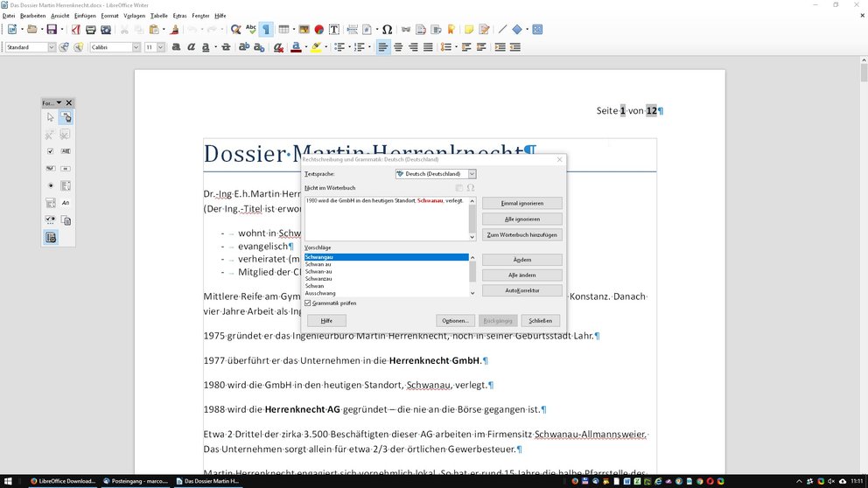This screenshot has width=868, height=488.
Task: Insert a chart using the pie icon
Action: tap(318, 30)
